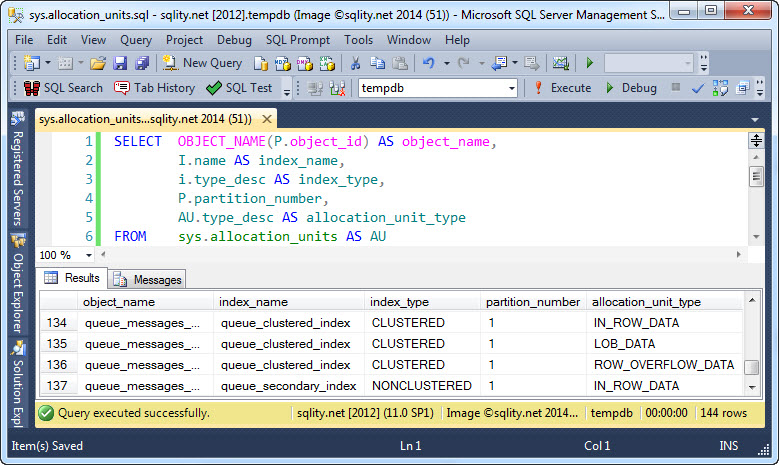Click the Navigate Backward icon

pos(499,63)
